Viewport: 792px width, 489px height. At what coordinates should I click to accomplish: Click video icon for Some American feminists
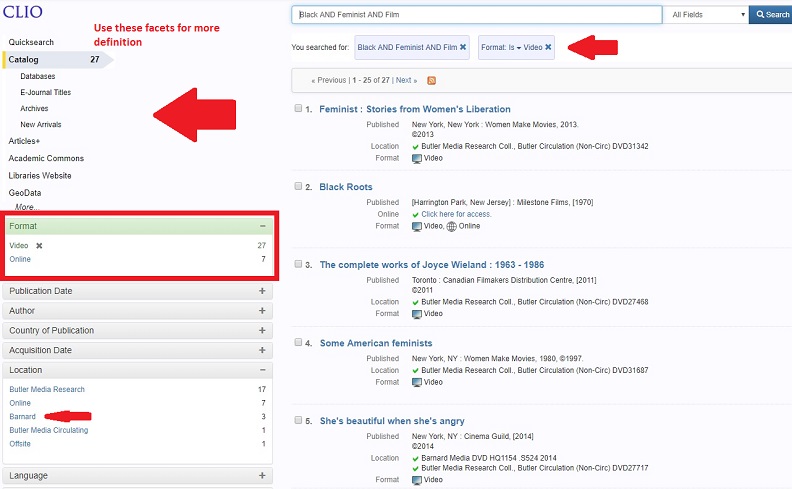coord(417,382)
